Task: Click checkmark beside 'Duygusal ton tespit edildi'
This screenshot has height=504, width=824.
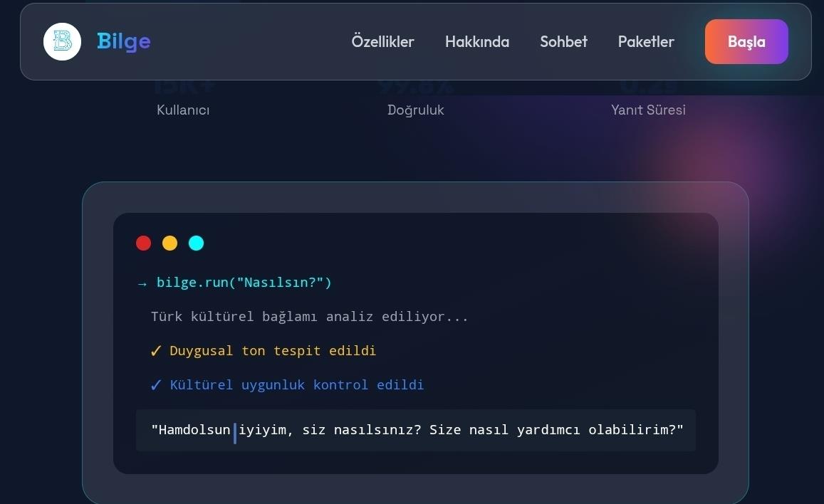Action: 155,351
